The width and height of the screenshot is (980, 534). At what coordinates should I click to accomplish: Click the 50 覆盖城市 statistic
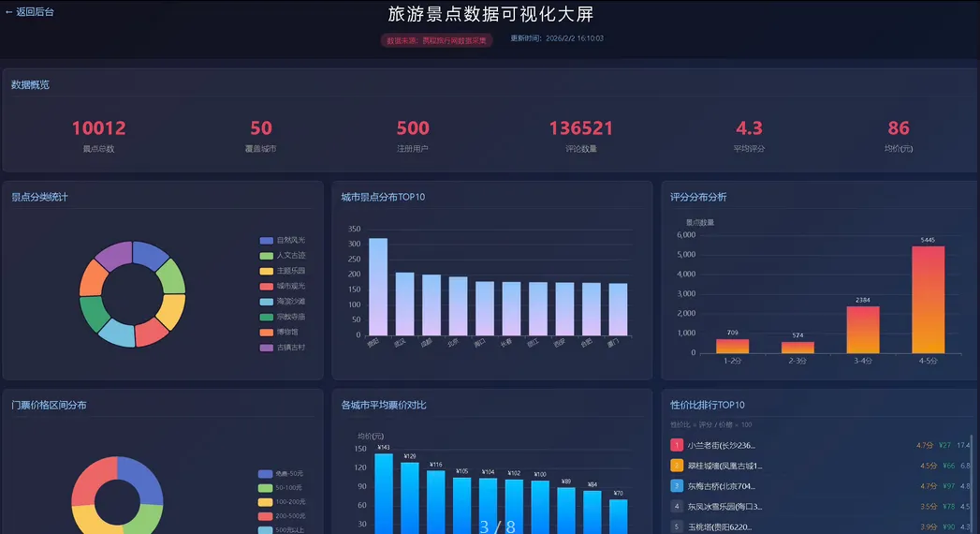pos(260,136)
